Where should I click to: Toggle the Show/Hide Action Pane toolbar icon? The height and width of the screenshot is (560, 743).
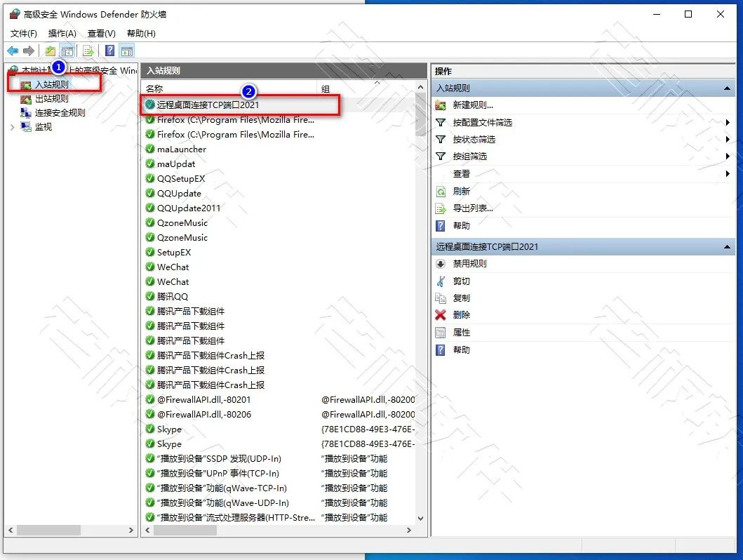(126, 51)
